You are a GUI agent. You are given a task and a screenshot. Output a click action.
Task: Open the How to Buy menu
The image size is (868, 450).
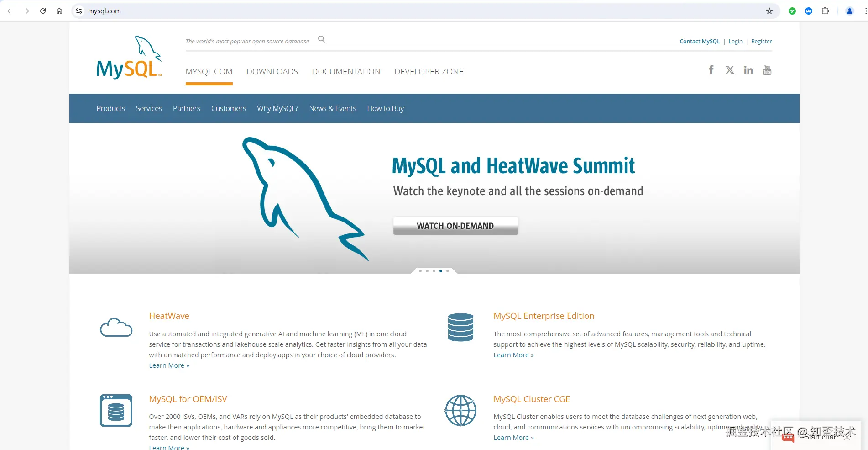pos(386,108)
